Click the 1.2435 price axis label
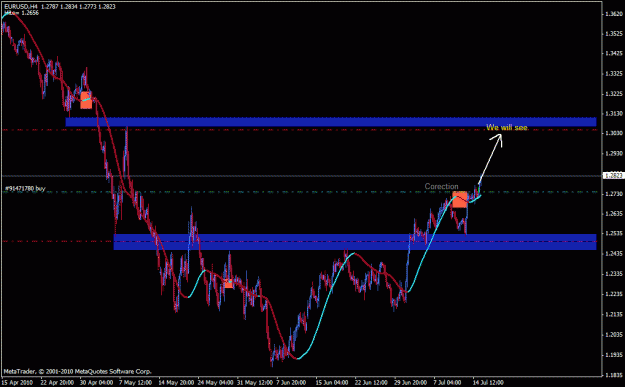This screenshot has height=387, width=625. coord(613,253)
